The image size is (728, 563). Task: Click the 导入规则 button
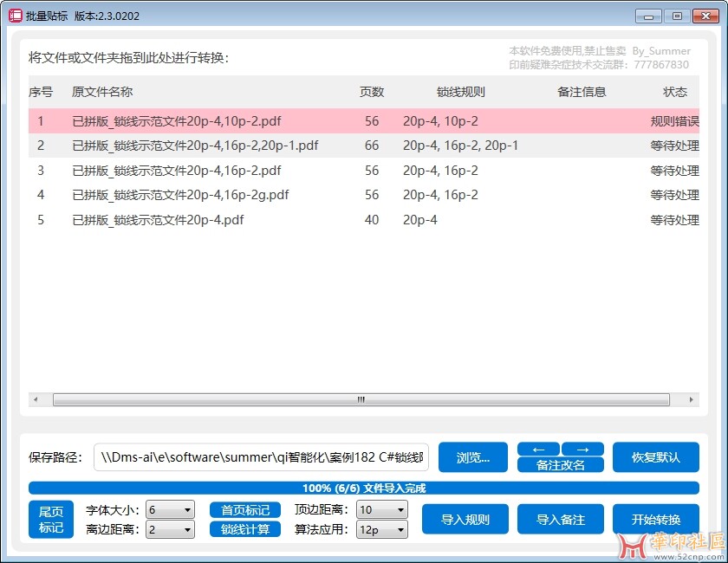[x=465, y=520]
